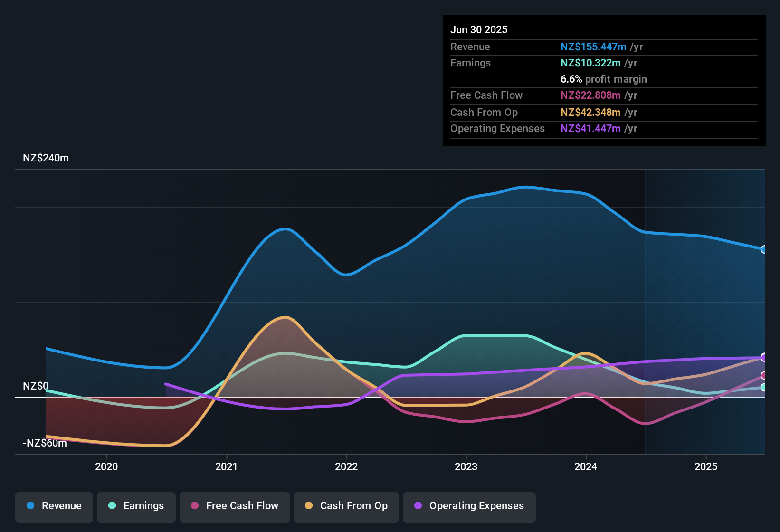Click the Earnings endpoint circle at chart edge

click(x=764, y=388)
